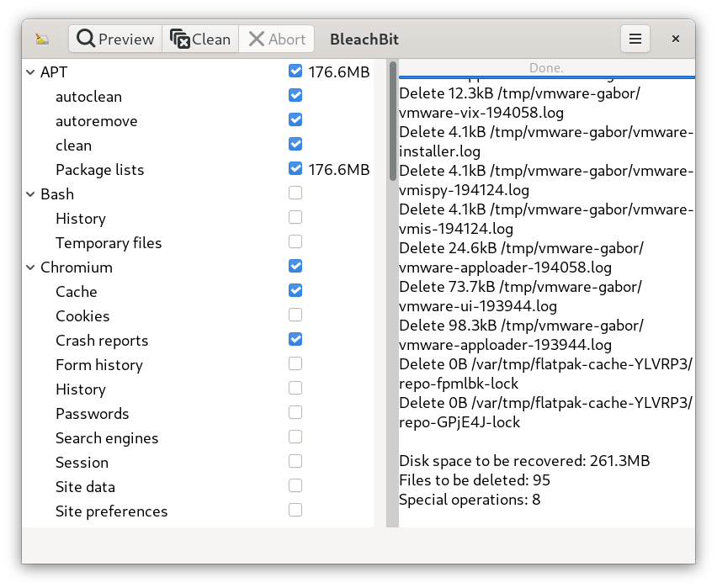Click 'Disk space to be recovered: 261.3MB' text

[x=524, y=461]
